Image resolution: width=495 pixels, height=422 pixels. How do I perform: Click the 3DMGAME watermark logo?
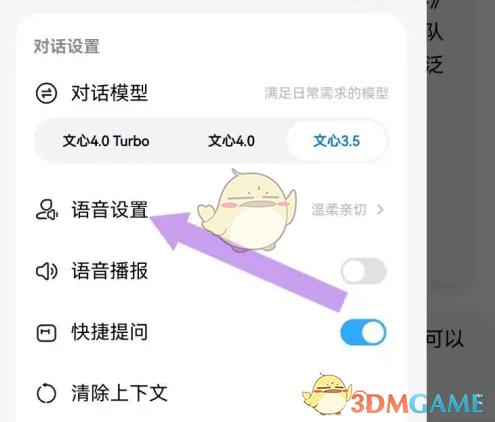pos(393,397)
